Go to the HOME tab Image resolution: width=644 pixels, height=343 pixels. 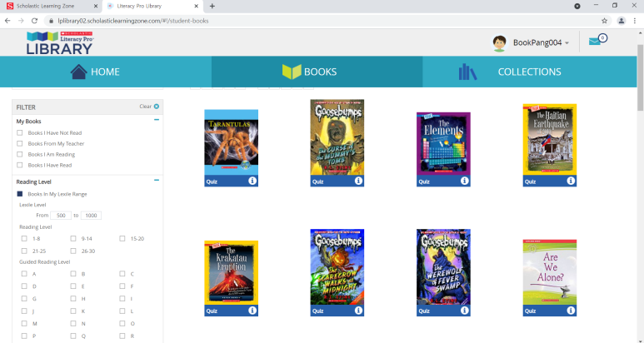pos(106,72)
